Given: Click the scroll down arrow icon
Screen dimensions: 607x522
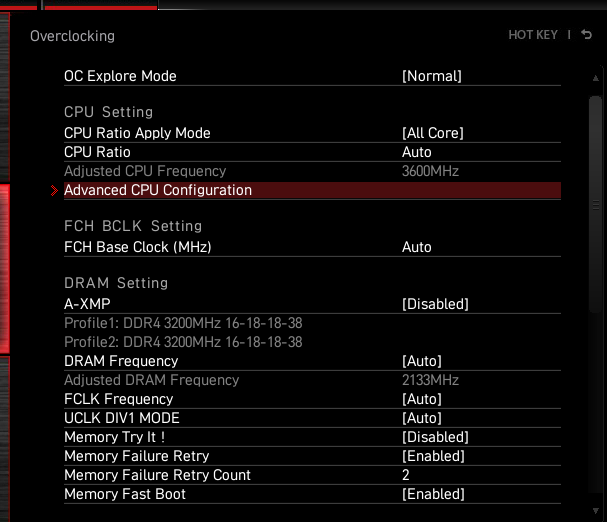Looking at the screenshot, I should [596, 511].
